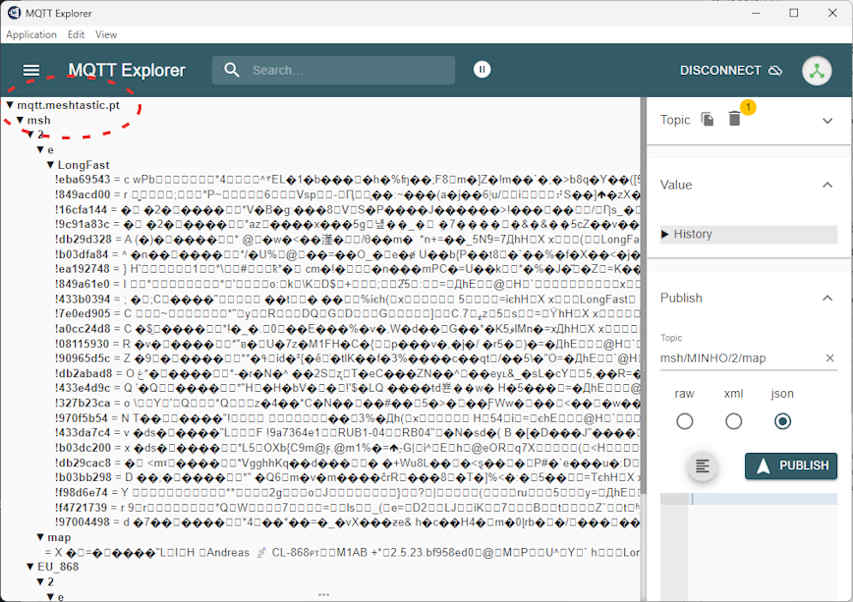Select topic !849acd00
This screenshot has width=853, height=602.
point(348,194)
